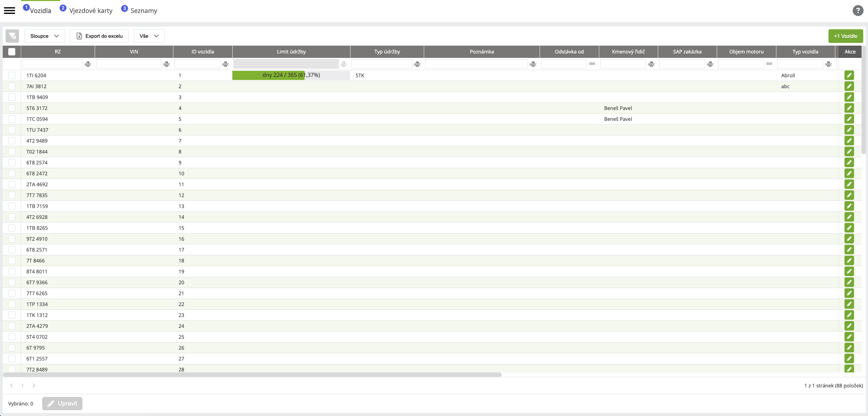Screen dimensions: 868x416
Task: Go to next page arrow
Action: click(x=34, y=385)
